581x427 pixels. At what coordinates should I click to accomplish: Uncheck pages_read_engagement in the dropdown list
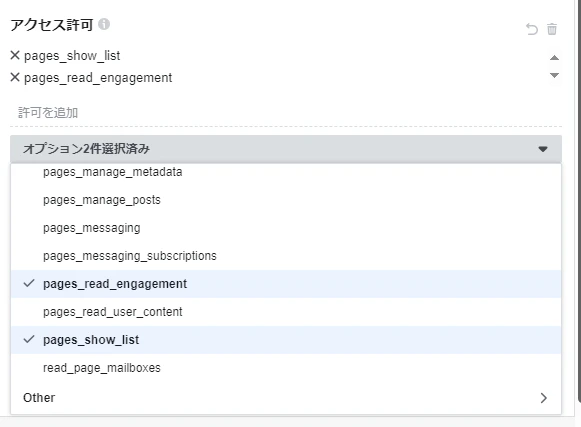tap(286, 284)
